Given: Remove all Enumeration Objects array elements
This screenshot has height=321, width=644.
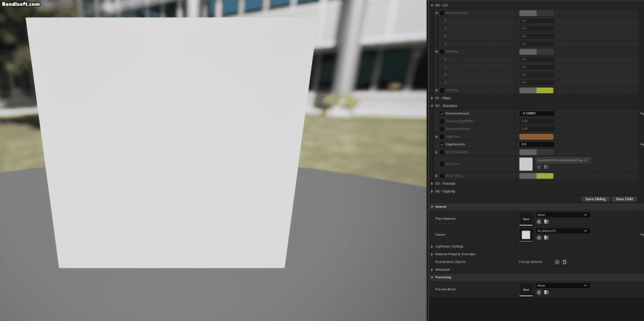Looking at the screenshot, I should coord(565,262).
